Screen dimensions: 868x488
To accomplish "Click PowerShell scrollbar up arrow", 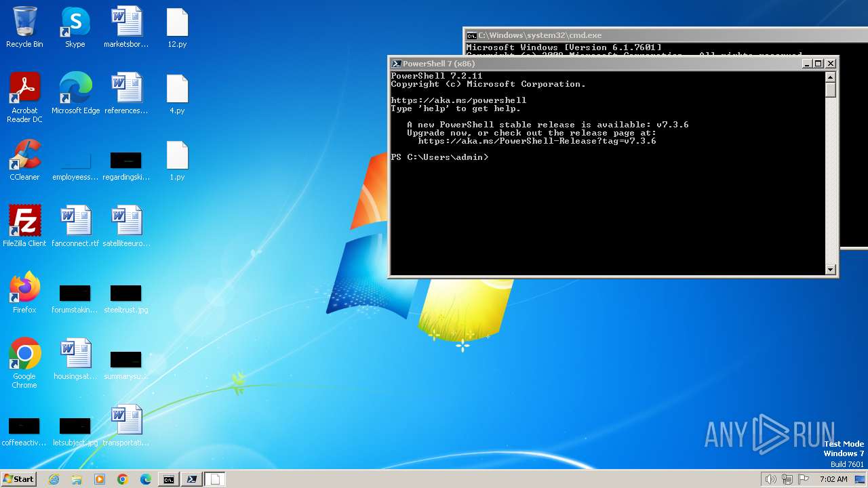I will 831,77.
